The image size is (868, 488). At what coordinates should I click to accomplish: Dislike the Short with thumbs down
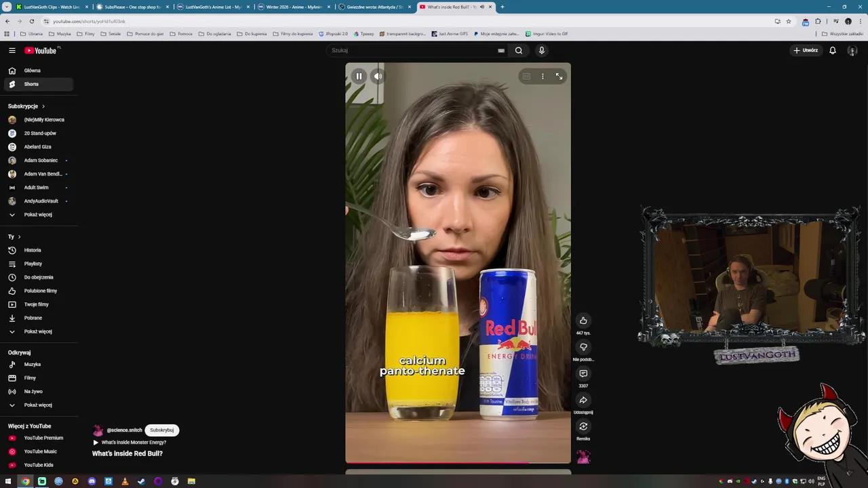[x=583, y=347]
